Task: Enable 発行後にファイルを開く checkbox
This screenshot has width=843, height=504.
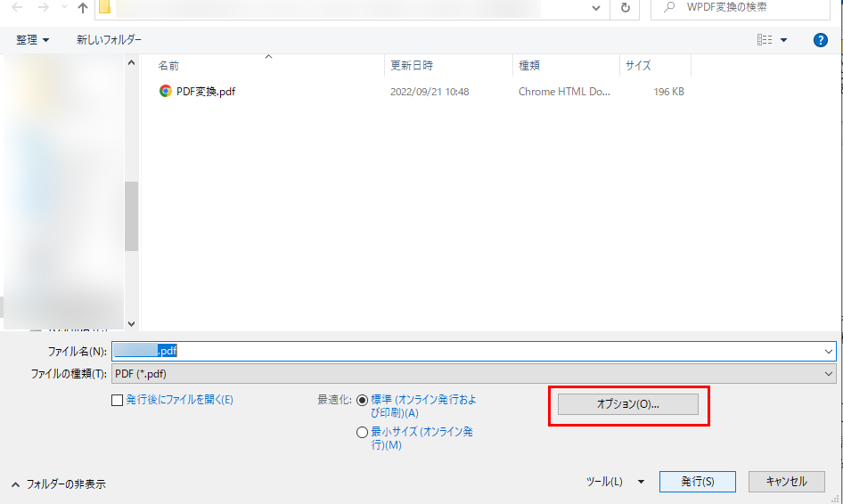Action: (117, 401)
